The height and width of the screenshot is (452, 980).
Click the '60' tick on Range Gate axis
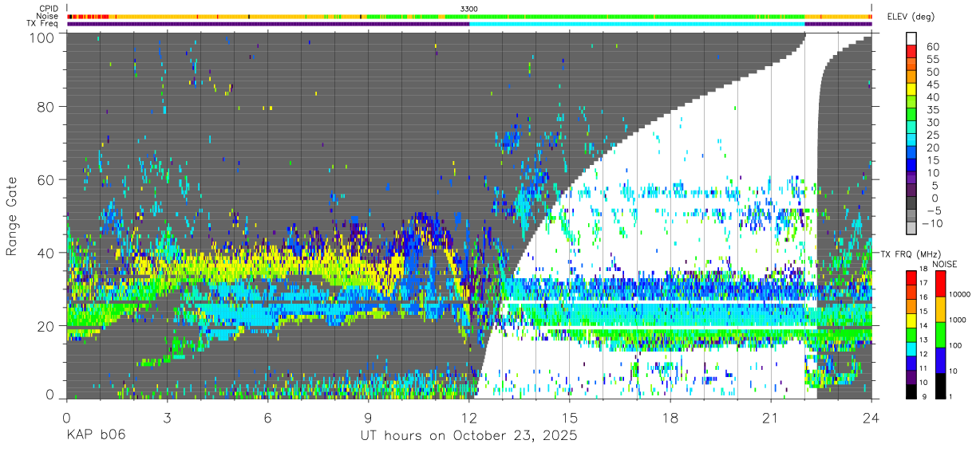click(x=46, y=179)
